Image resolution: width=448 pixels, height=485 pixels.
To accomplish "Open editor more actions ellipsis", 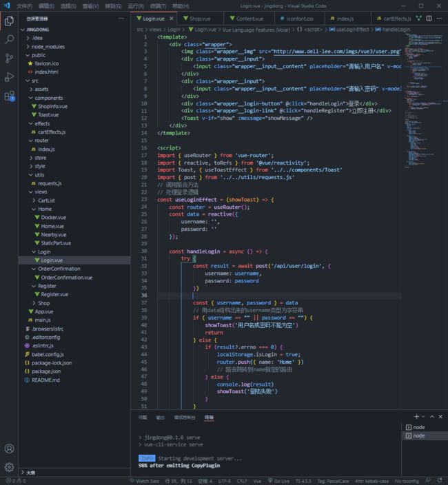I will 439,19.
